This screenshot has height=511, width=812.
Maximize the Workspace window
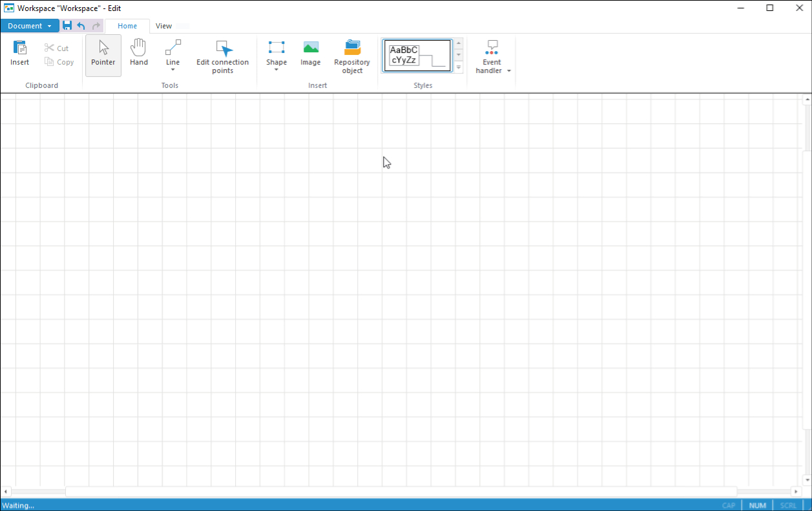pyautogui.click(x=770, y=8)
